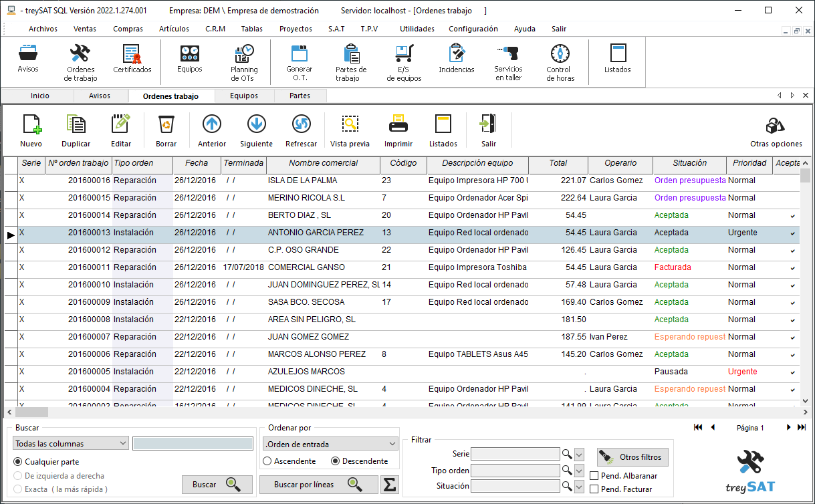Go to the first page arrow
The width and height of the screenshot is (815, 504).
698,427
